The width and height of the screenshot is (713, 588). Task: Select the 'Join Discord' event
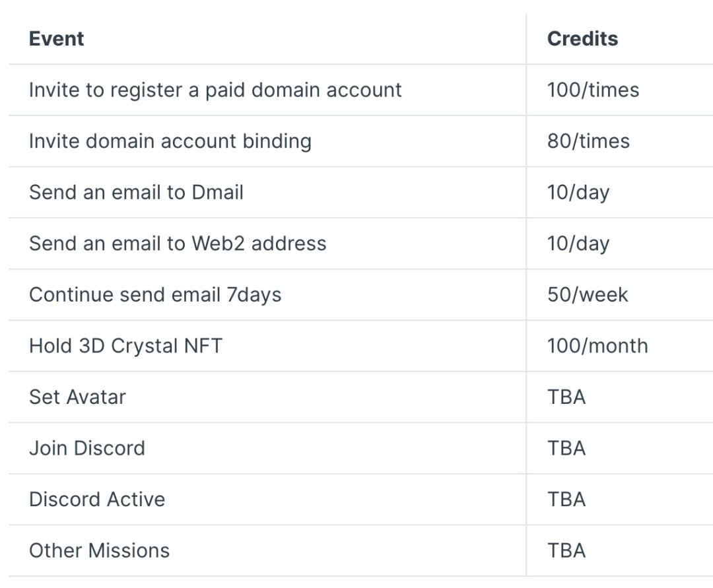tap(86, 448)
